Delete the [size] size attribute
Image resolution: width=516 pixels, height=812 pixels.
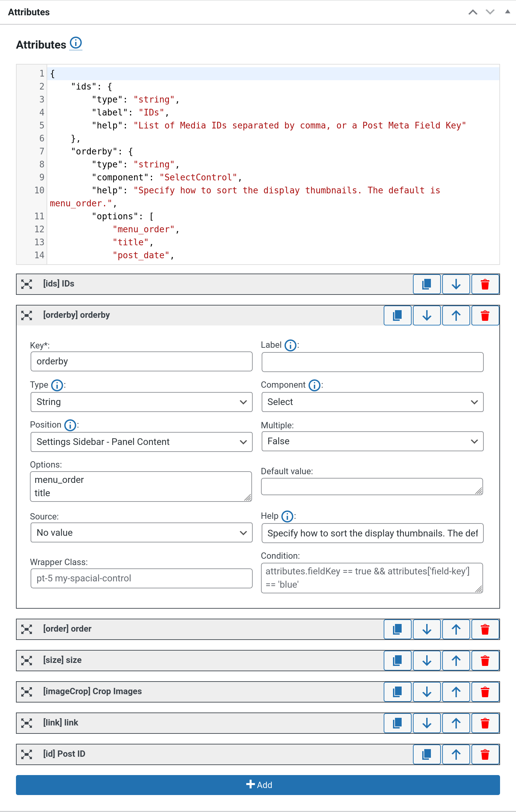[485, 661]
